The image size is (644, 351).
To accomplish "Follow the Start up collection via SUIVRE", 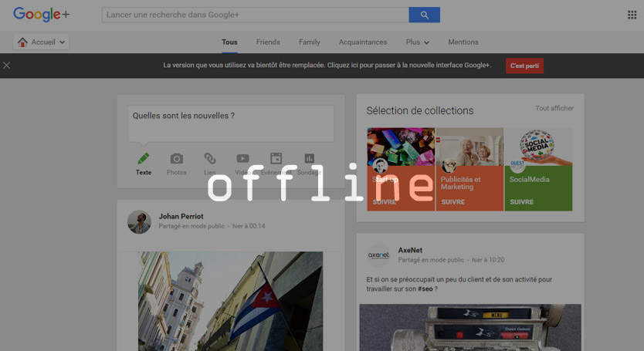I will coord(385,202).
